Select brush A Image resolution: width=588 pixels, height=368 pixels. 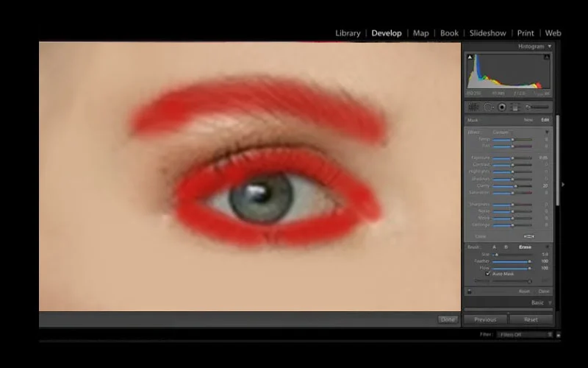tap(494, 247)
